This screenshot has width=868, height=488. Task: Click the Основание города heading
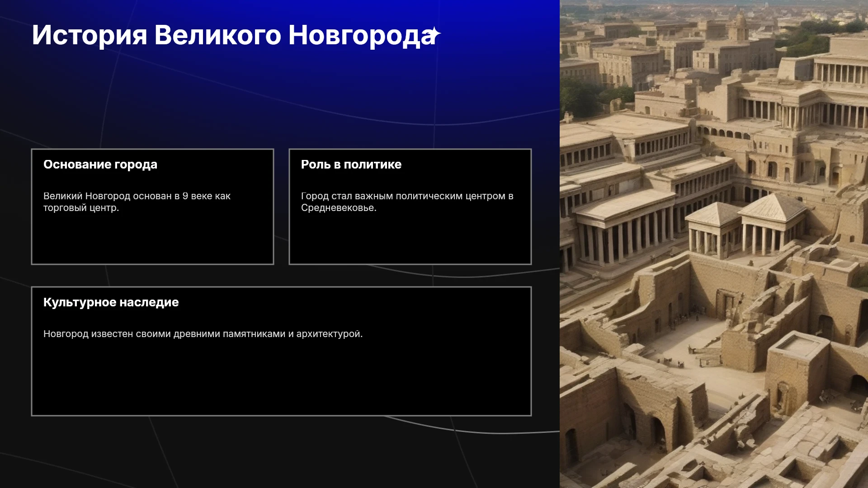coord(100,164)
